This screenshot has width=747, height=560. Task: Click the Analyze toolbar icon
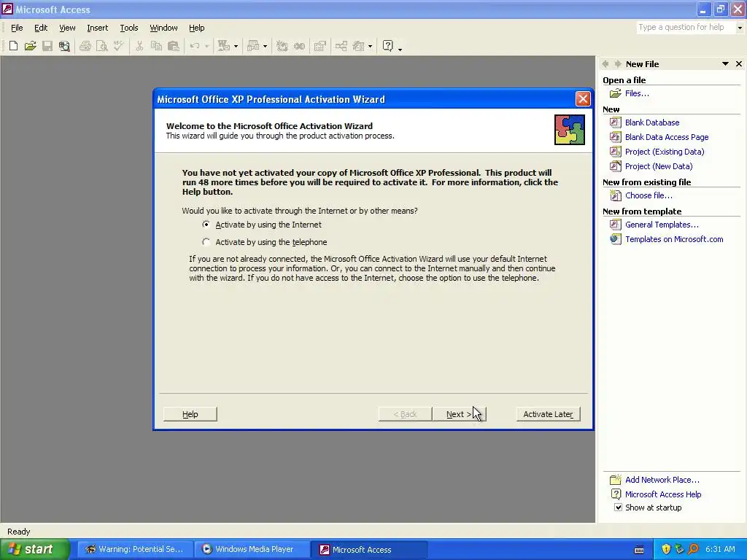(253, 46)
